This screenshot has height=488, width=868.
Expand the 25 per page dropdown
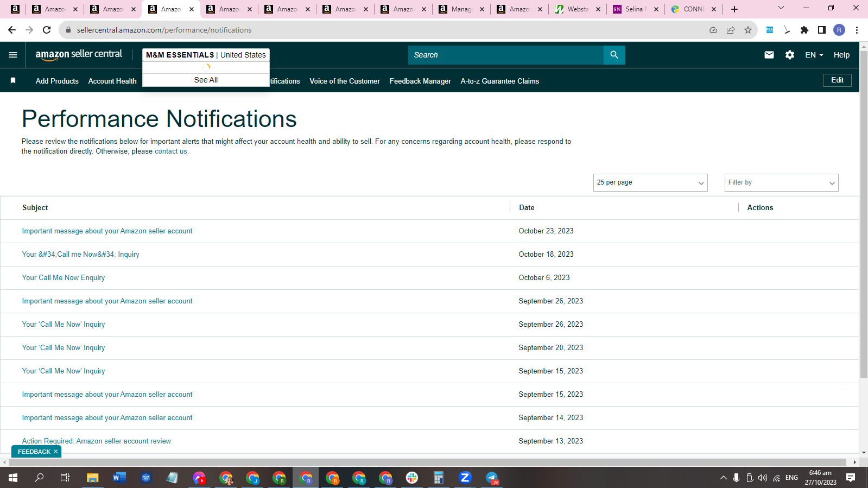click(x=650, y=182)
